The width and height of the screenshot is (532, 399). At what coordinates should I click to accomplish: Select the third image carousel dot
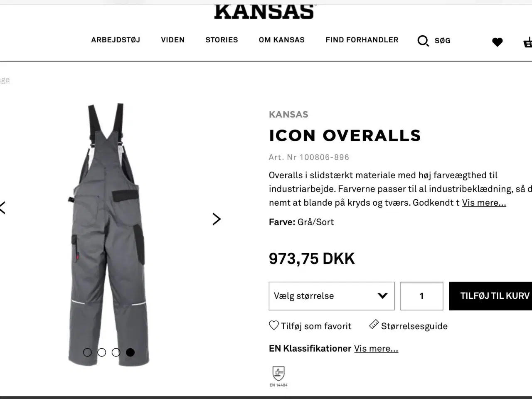point(116,352)
